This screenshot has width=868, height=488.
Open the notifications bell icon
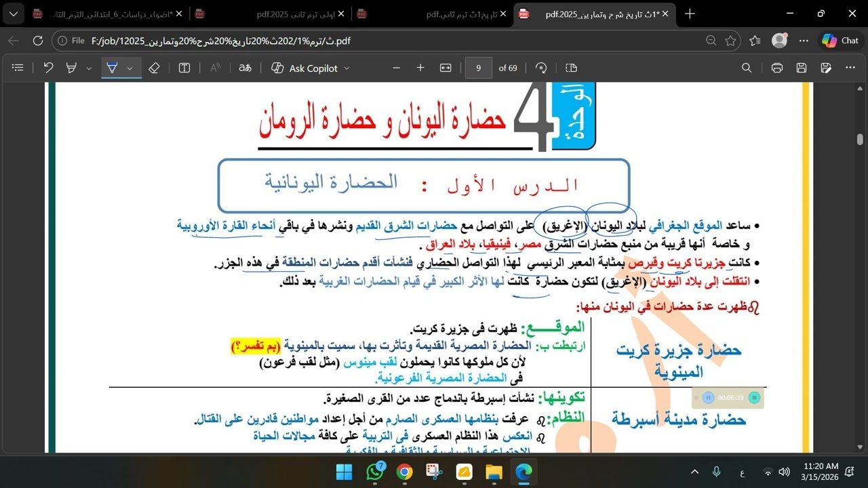pyautogui.click(x=850, y=472)
